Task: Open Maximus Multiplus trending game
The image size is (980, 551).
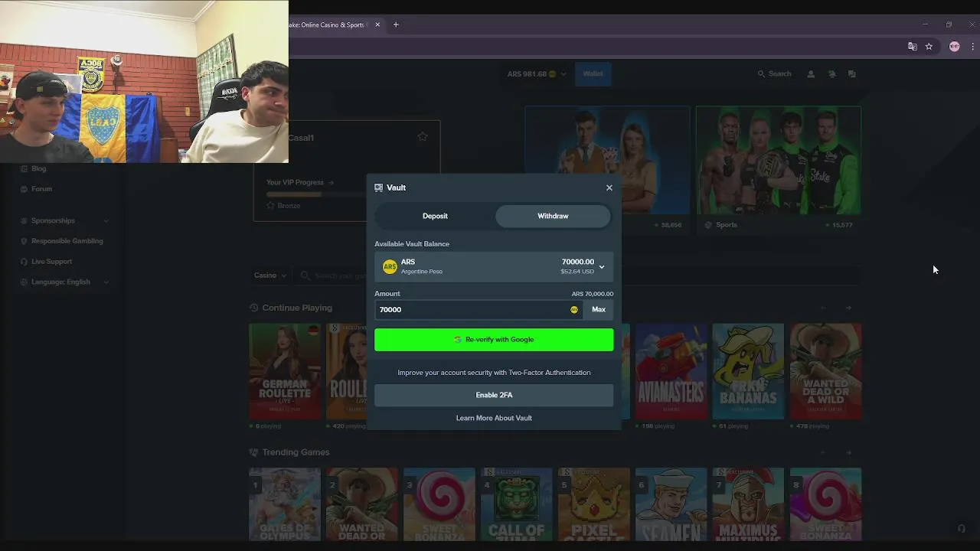Action: (x=748, y=504)
